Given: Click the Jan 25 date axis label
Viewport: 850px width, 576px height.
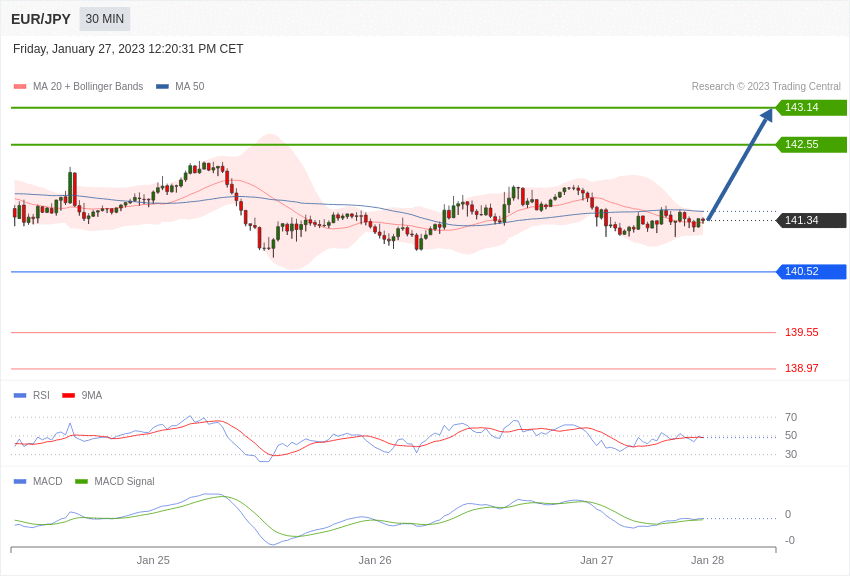Looking at the screenshot, I should pyautogui.click(x=153, y=560).
